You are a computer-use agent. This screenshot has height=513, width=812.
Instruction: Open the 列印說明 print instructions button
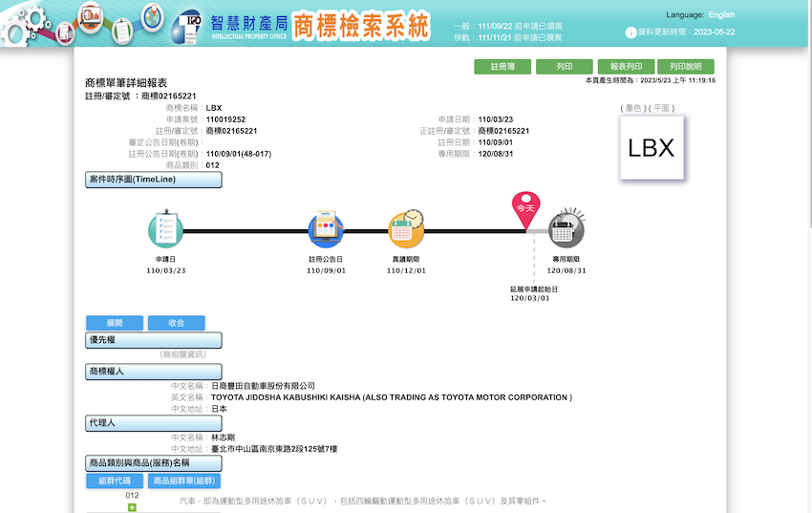(686, 67)
